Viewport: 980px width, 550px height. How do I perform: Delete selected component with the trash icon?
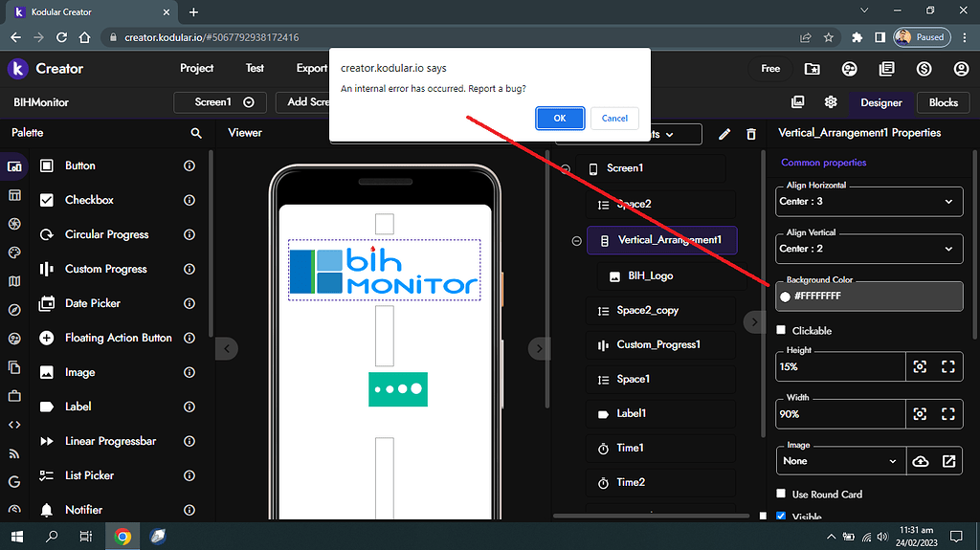[751, 134]
